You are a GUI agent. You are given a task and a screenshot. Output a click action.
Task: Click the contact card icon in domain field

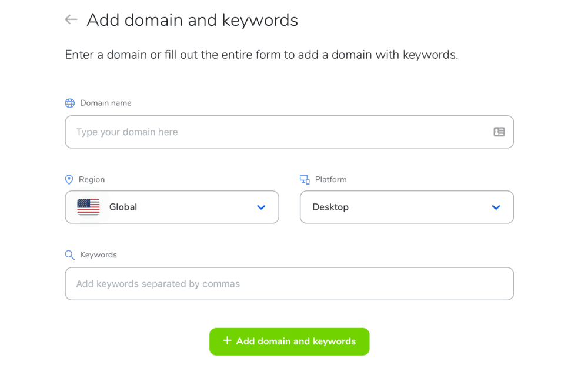[x=499, y=132]
